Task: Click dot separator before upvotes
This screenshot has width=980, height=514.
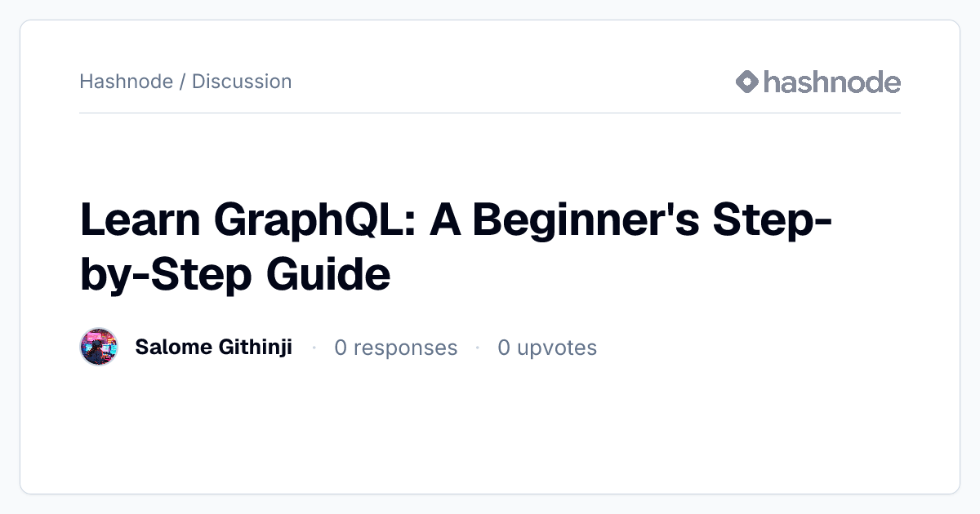Action: [x=478, y=348]
